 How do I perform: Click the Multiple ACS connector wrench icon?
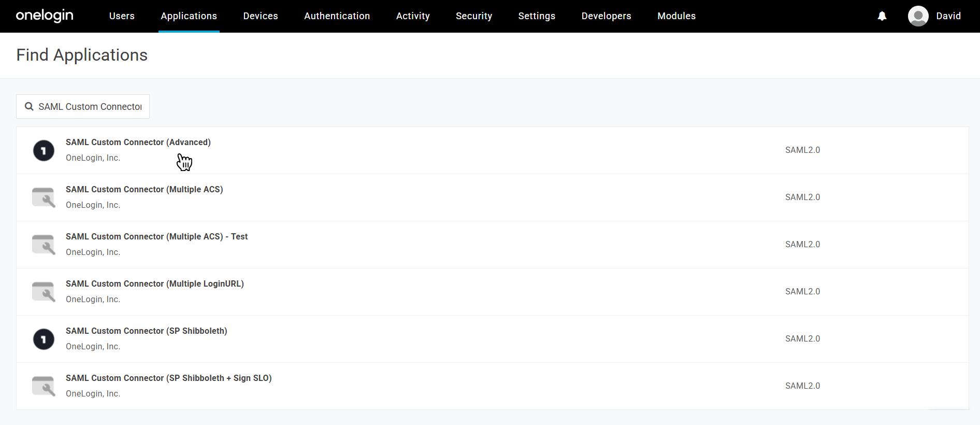[x=44, y=197]
